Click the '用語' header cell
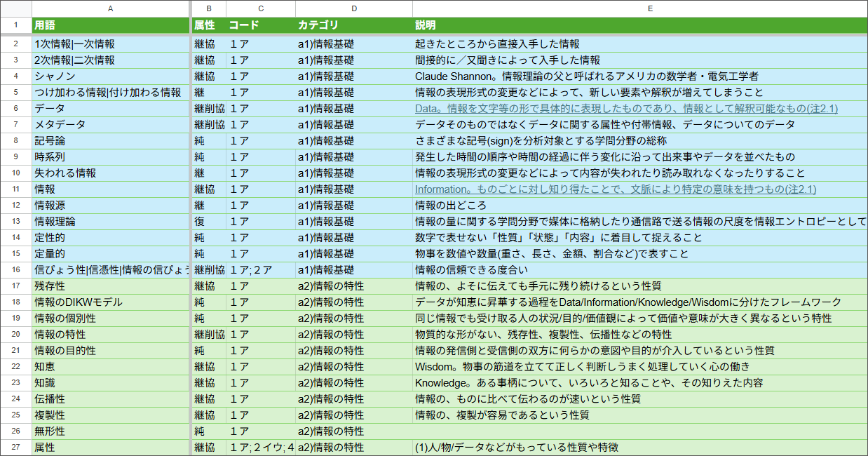This screenshot has width=868, height=456. (111, 26)
